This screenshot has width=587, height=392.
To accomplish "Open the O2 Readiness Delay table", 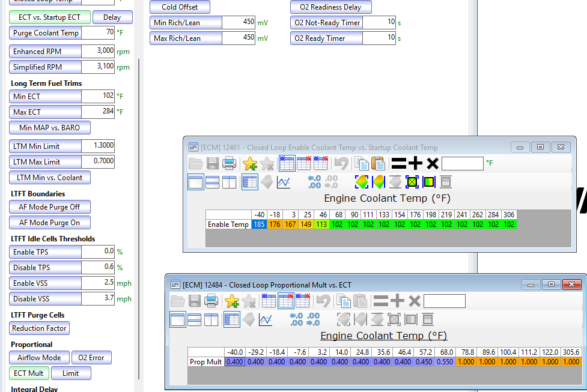I will click(x=331, y=7).
